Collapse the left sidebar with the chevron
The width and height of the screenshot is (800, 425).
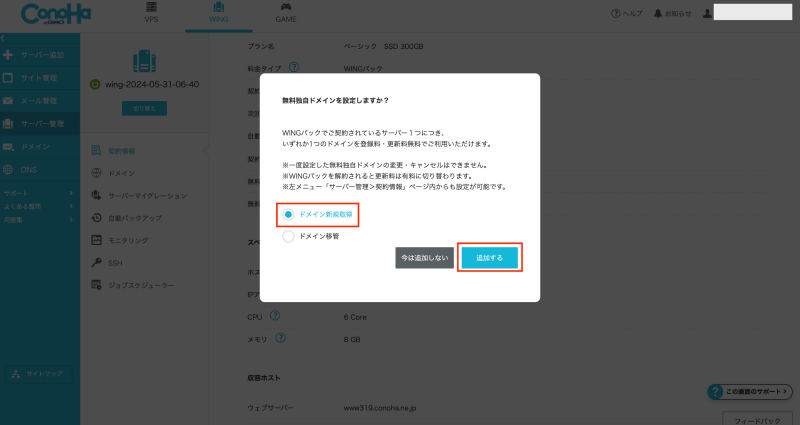pyautogui.click(x=4, y=37)
